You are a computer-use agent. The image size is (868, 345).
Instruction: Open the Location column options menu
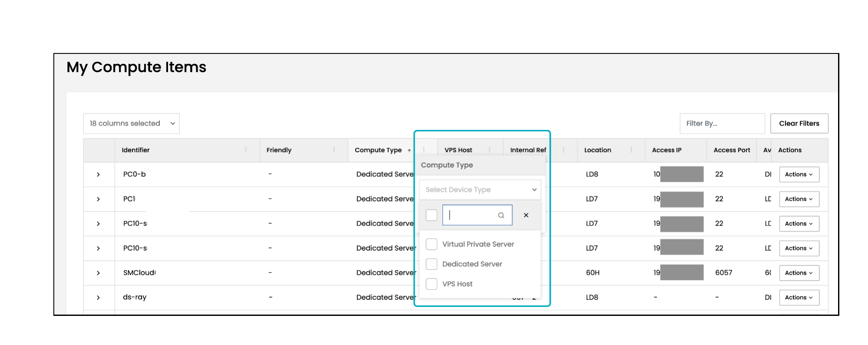click(631, 150)
